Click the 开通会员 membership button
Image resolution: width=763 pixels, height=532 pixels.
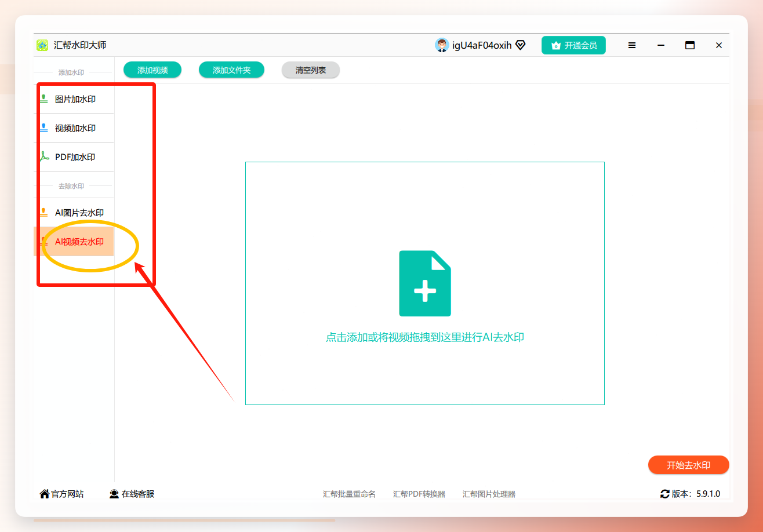pos(573,45)
